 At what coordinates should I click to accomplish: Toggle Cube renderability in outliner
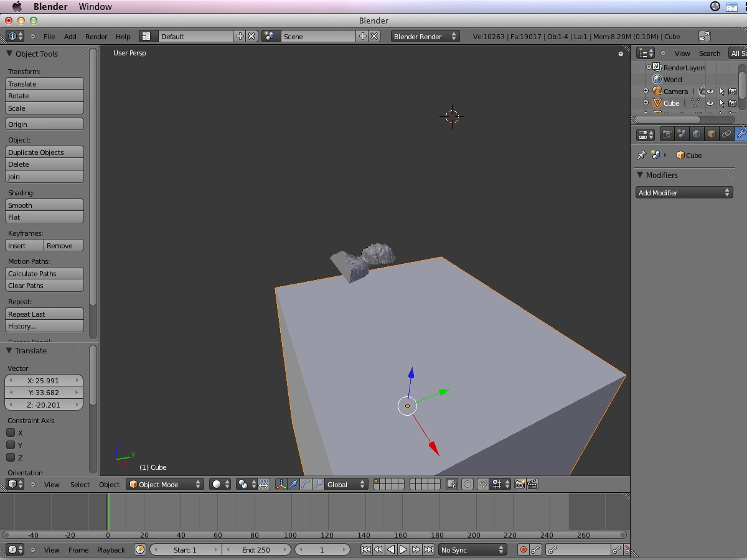pos(733,103)
